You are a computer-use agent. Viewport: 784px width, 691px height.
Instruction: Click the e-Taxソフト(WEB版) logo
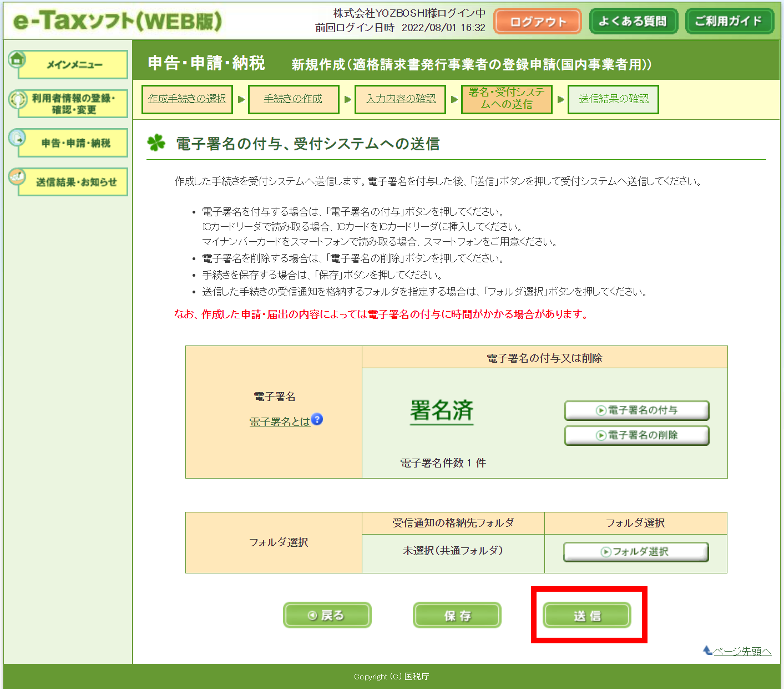tap(118, 21)
